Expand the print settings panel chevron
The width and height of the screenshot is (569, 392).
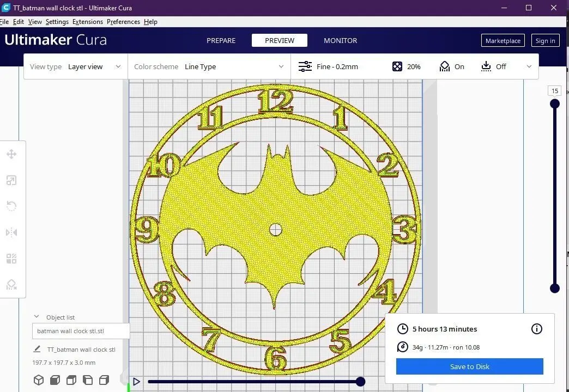529,66
